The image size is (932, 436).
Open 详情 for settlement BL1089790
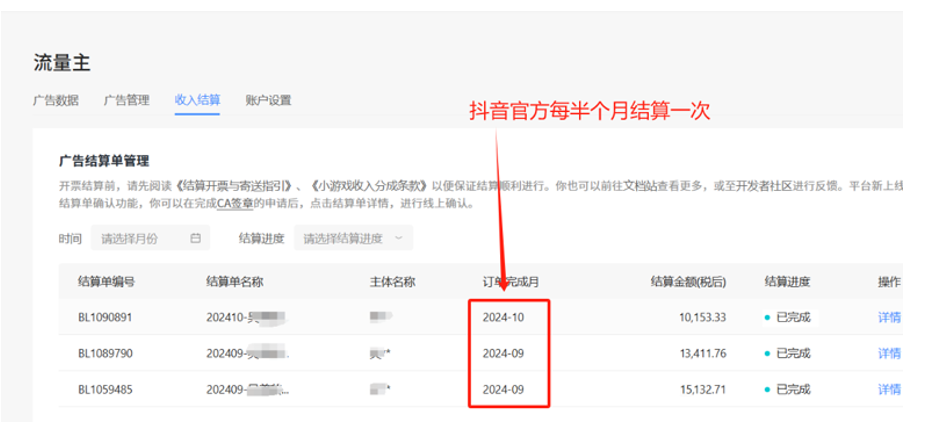(889, 353)
